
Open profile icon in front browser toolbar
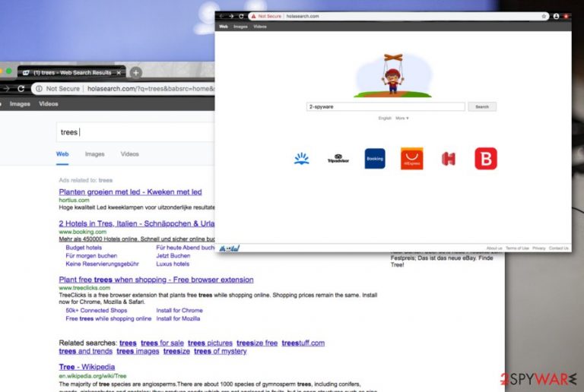click(x=556, y=17)
